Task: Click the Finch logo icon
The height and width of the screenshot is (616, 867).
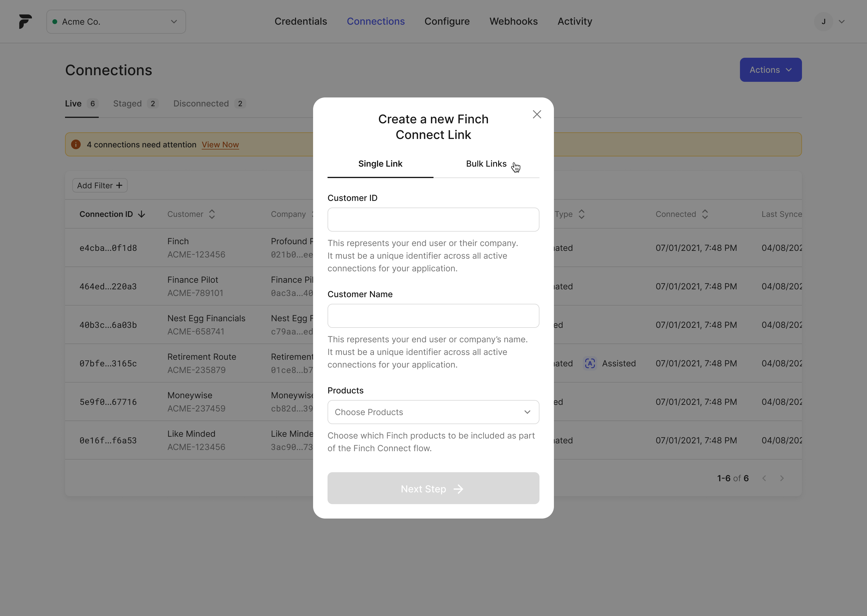Action: 25,22
